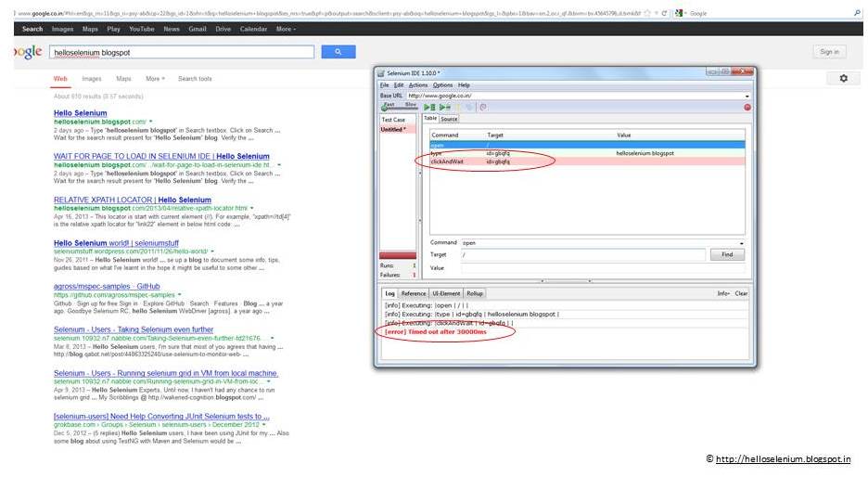Expand More menu in Google black bar
This screenshot has width=868, height=477.
pyautogui.click(x=286, y=29)
